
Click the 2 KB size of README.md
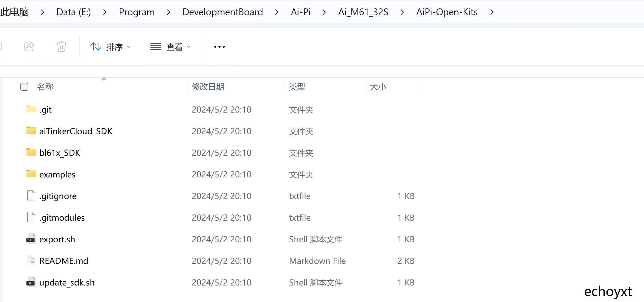pos(406,261)
